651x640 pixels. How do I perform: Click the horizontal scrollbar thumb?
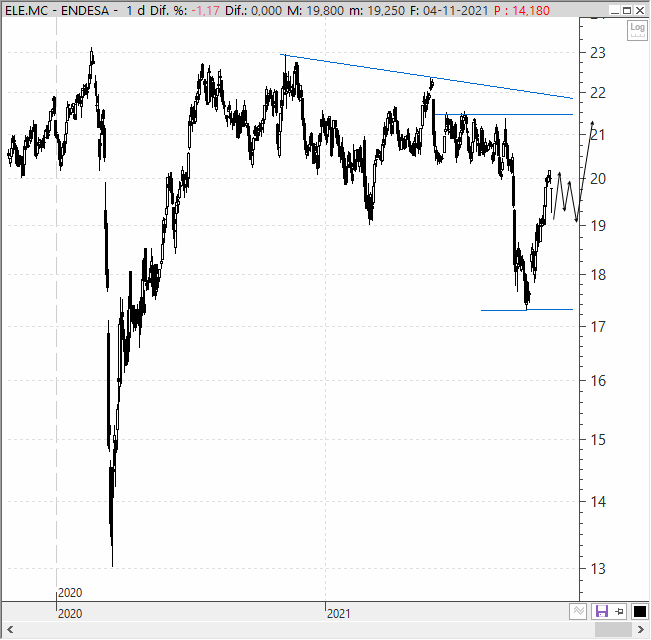[613, 630]
